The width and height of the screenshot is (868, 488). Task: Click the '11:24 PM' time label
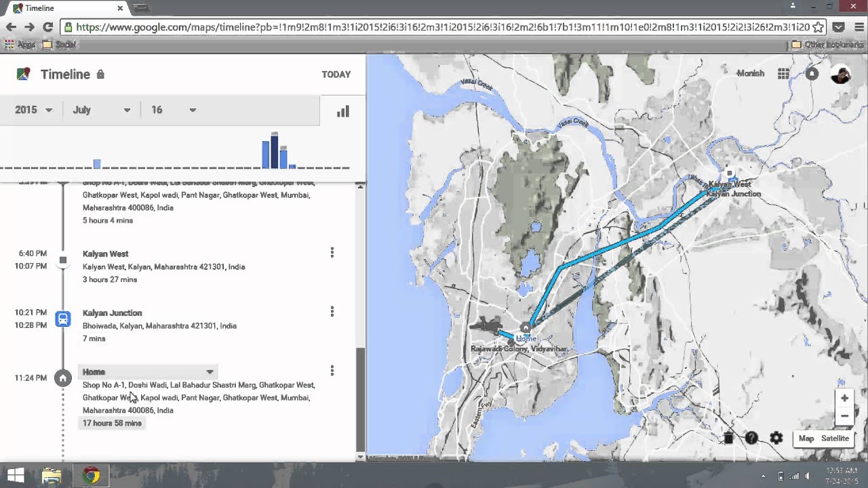tap(31, 378)
